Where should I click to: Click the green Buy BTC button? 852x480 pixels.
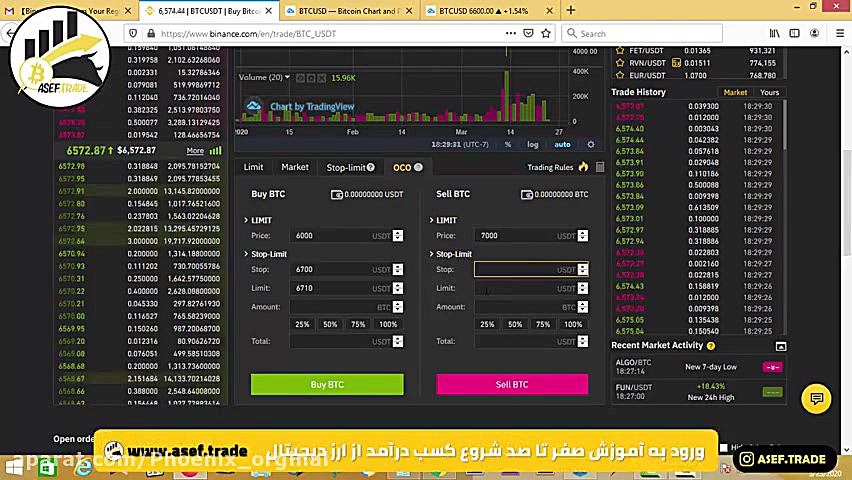coord(327,384)
